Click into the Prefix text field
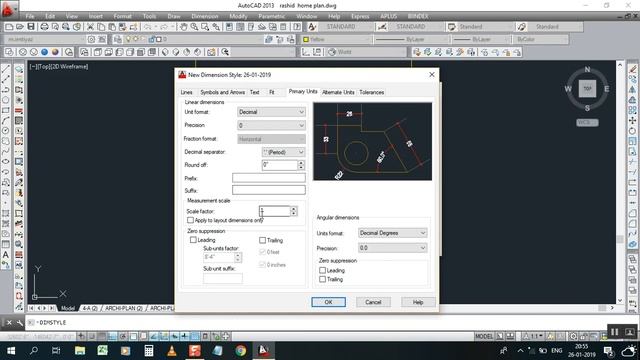The image size is (640, 360). 269,178
